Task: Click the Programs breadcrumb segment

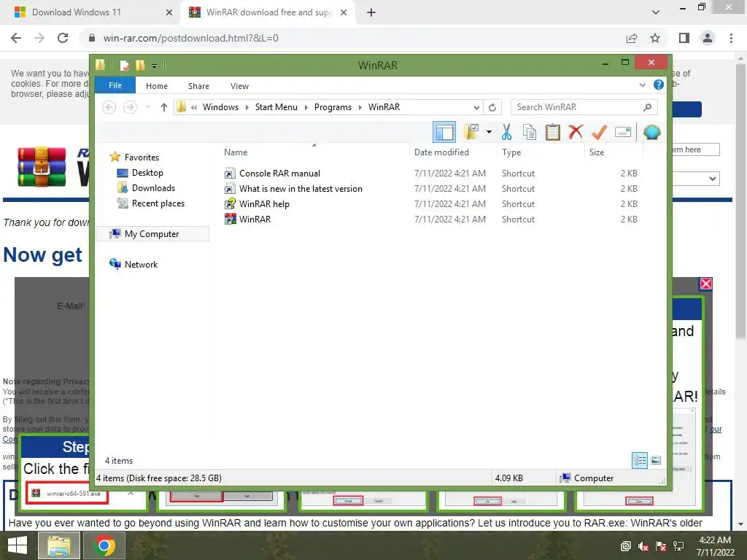Action: (x=333, y=107)
